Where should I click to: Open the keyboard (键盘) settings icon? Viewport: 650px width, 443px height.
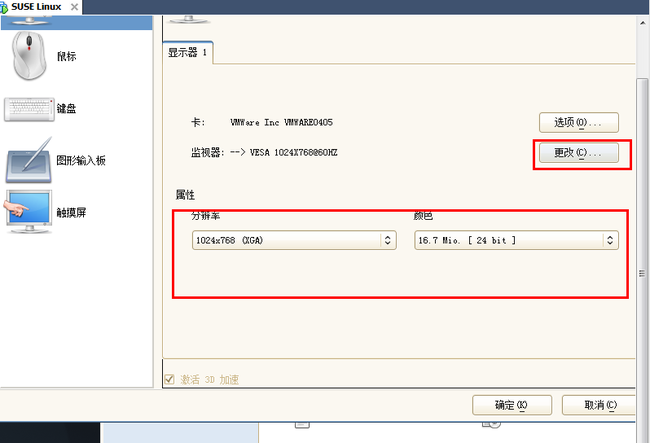pos(29,109)
